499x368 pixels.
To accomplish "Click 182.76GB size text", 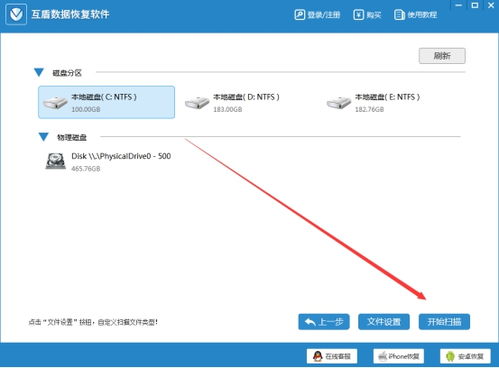I will pyautogui.click(x=369, y=109).
